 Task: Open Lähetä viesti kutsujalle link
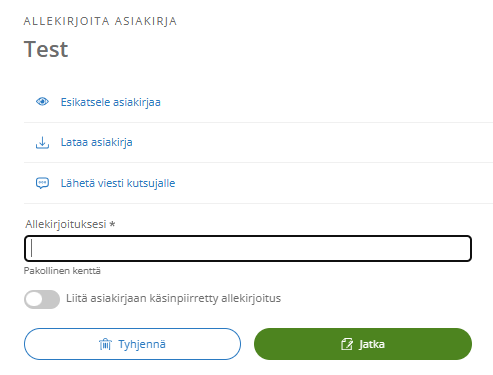point(118,183)
